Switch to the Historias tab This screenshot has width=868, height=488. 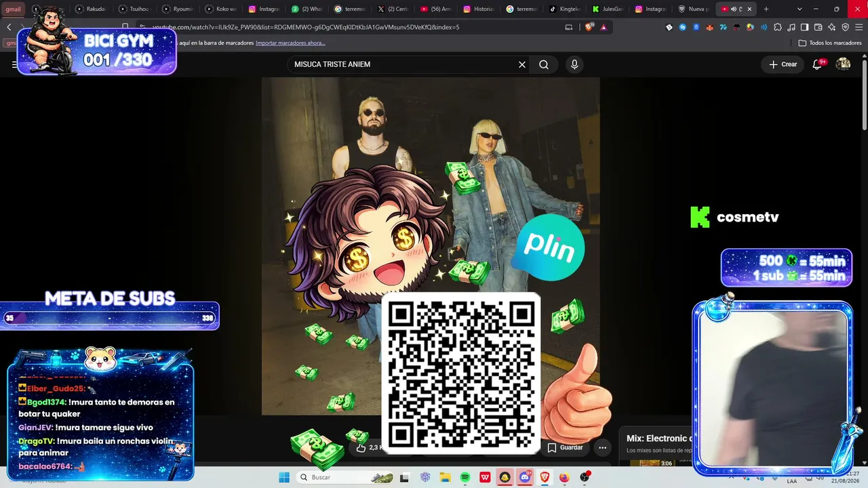[x=479, y=9]
